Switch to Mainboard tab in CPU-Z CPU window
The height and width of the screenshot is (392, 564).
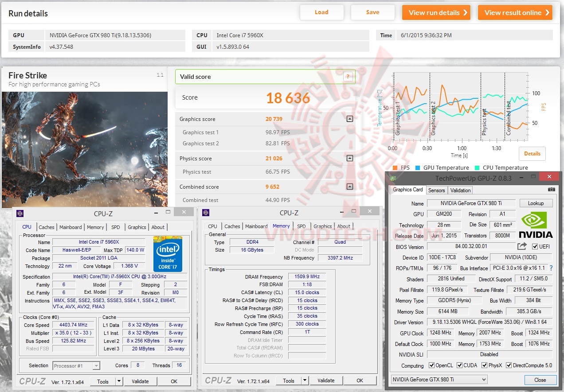tap(71, 227)
